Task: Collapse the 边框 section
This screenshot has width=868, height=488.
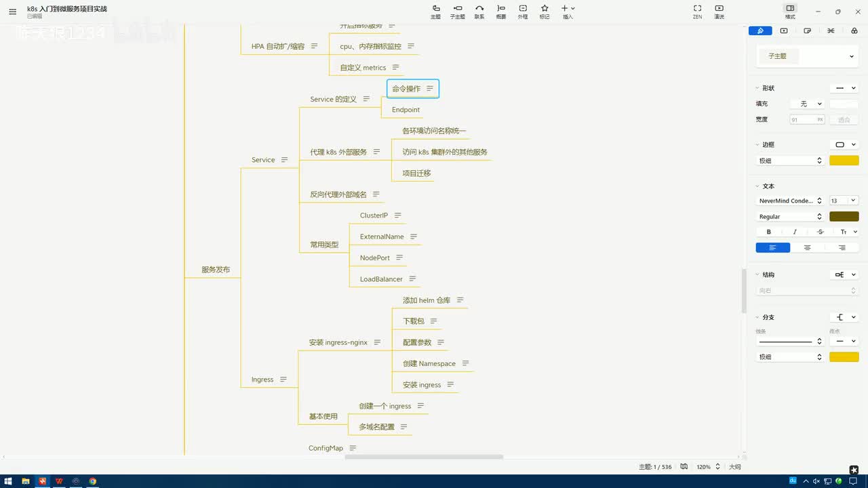Action: tap(757, 144)
